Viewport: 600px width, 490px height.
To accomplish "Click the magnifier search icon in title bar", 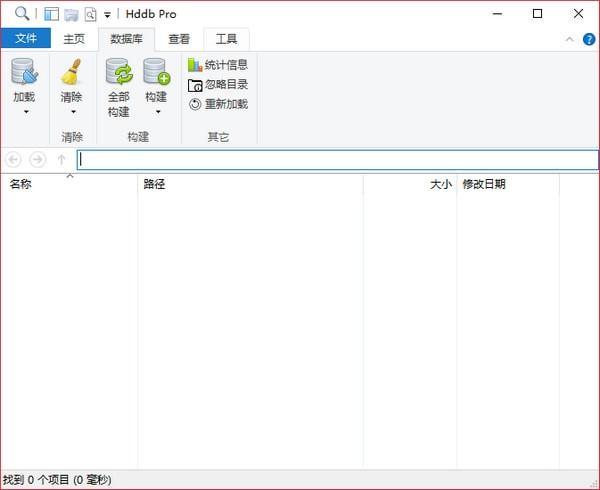I will [x=22, y=14].
